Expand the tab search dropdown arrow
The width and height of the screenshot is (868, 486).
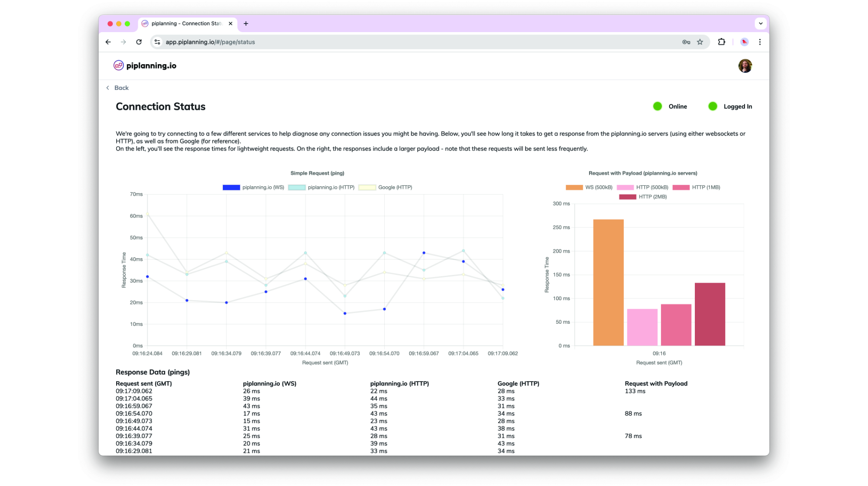click(x=760, y=24)
